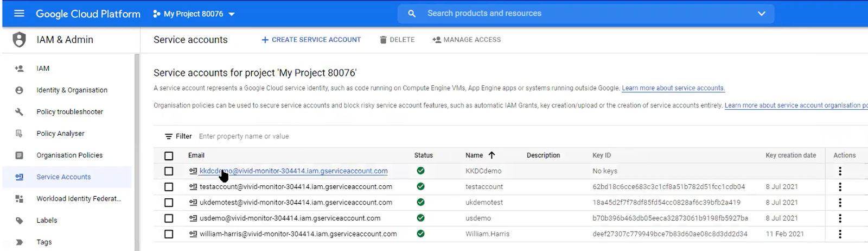Viewport: 868px width, 251px height.
Task: Click the Tags sidebar icon
Action: [x=20, y=242]
